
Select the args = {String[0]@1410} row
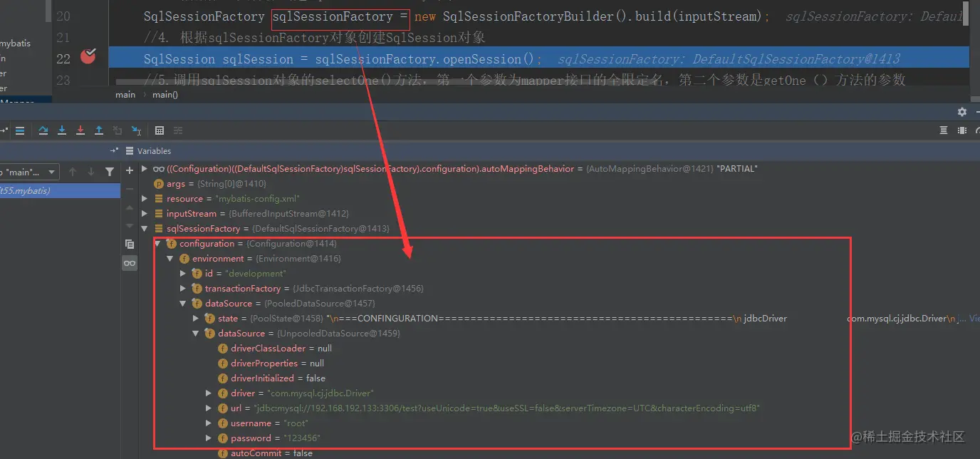tap(210, 184)
